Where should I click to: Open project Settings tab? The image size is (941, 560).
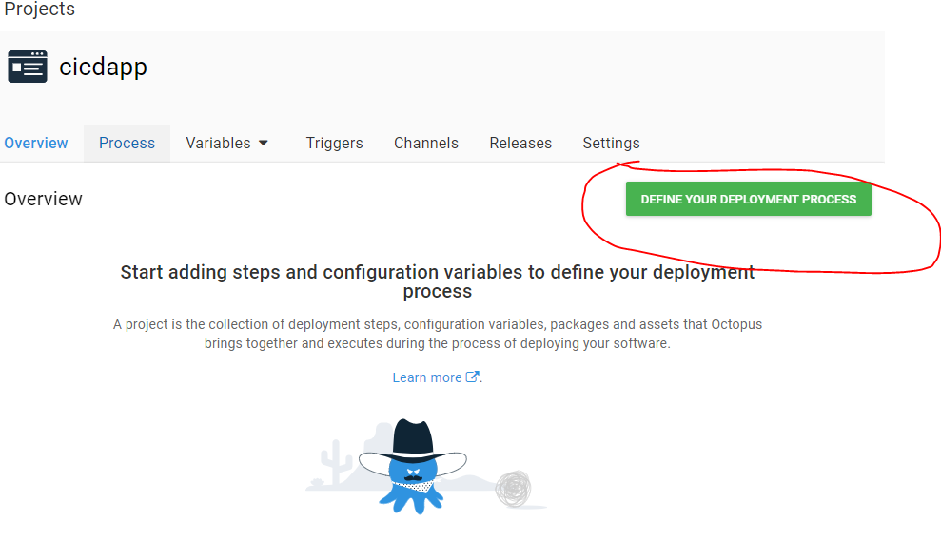pyautogui.click(x=611, y=143)
